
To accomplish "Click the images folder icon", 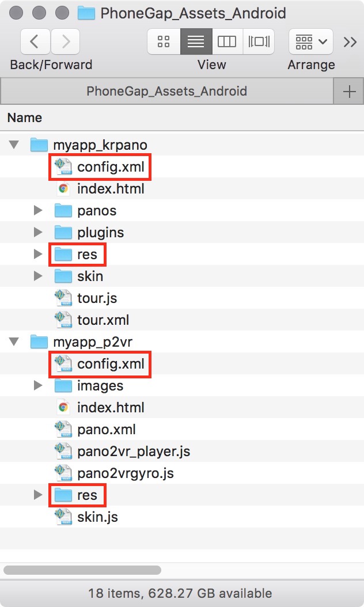I will point(63,386).
